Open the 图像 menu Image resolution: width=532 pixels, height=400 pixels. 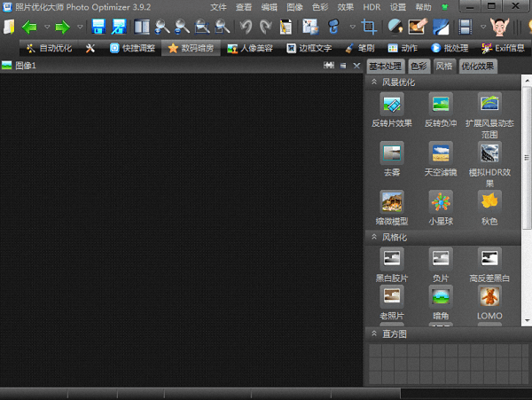[x=294, y=7]
